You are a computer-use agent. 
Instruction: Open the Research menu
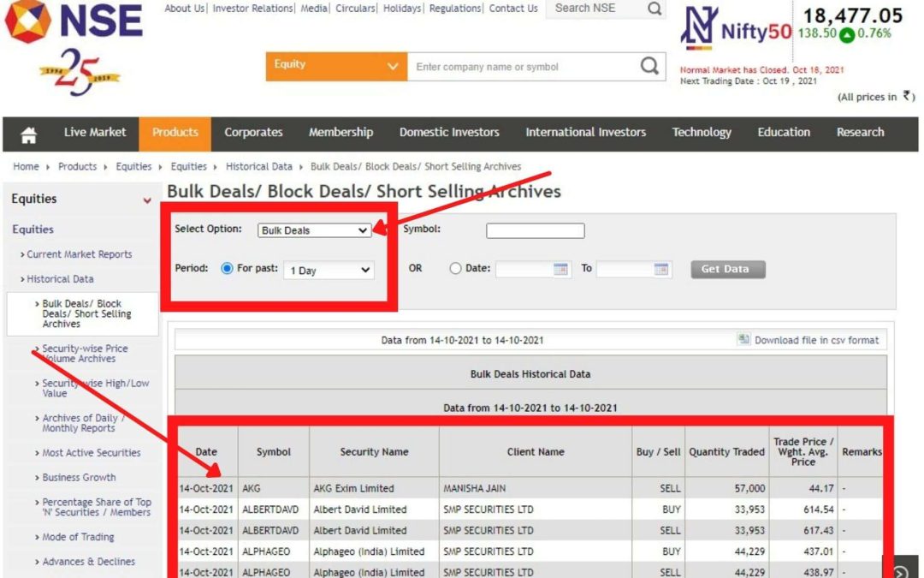861,132
